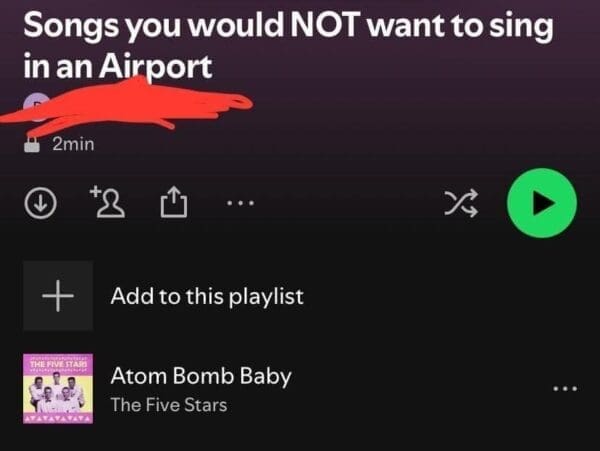Open The Five Stars album art thumbnail
Screen dimensions: 600x451
pos(58,389)
